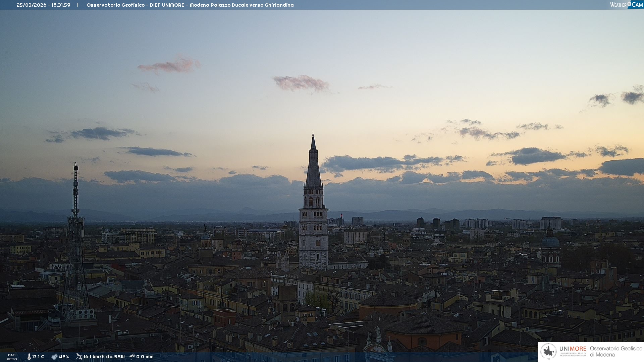644x362 pixels.
Task: Click the DATI METEO label
Action: [x=12, y=357]
